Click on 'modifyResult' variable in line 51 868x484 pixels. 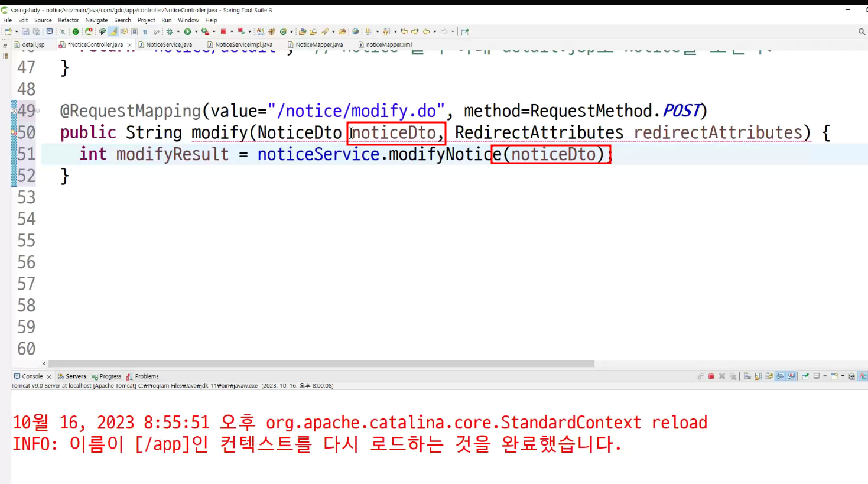172,154
